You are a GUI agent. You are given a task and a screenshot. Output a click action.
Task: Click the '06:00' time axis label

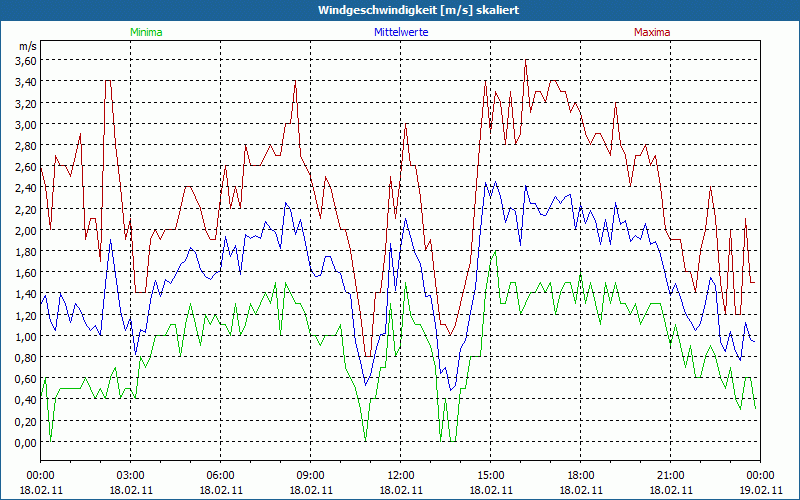pyautogui.click(x=220, y=476)
